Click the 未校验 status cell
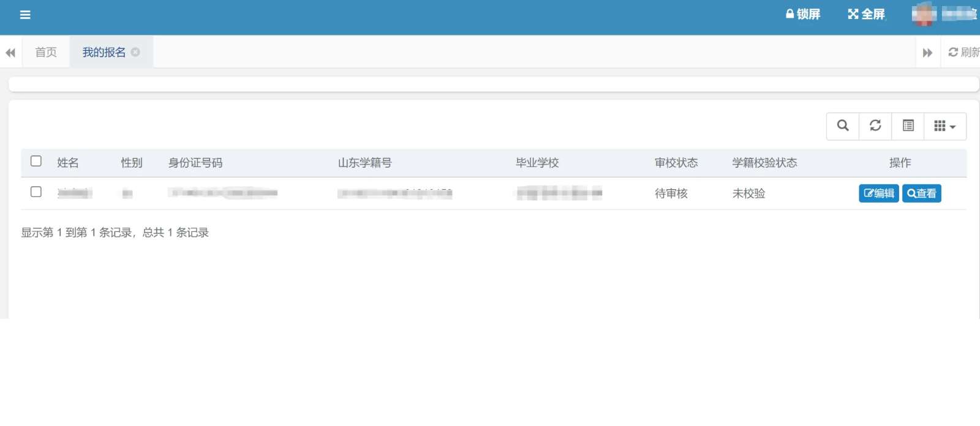Viewport: 980px width, 426px height. coord(749,193)
